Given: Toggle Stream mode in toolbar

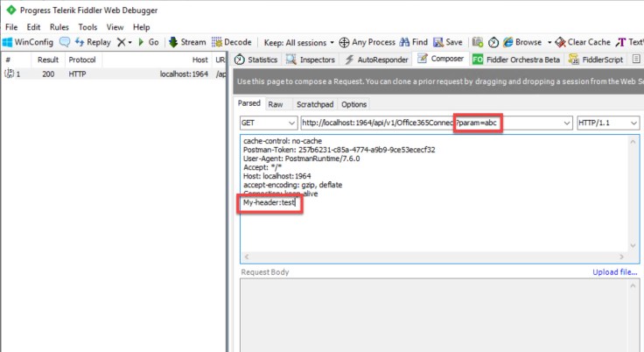Looking at the screenshot, I should [187, 42].
